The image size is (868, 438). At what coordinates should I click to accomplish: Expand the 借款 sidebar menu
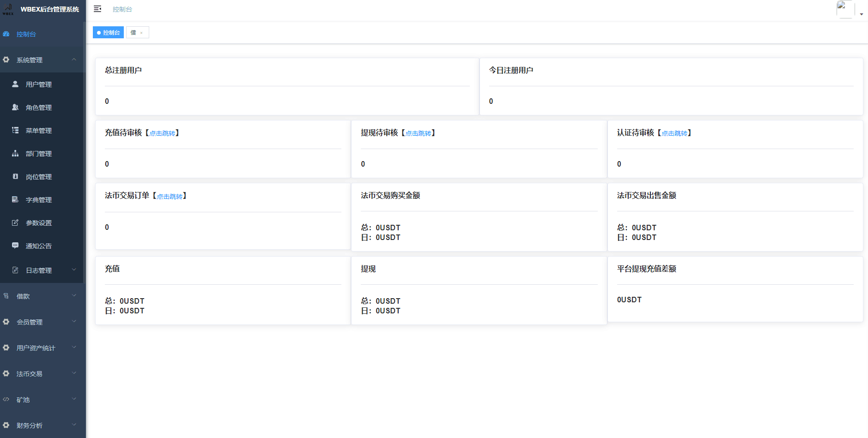[x=74, y=296]
